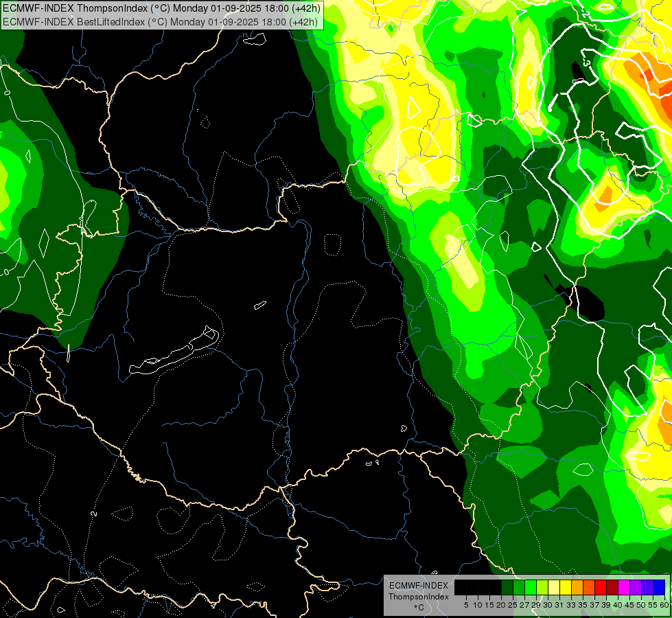672x618 pixels.
Task: Click the orange-red 35–37 legend swatch
Action: [x=589, y=587]
